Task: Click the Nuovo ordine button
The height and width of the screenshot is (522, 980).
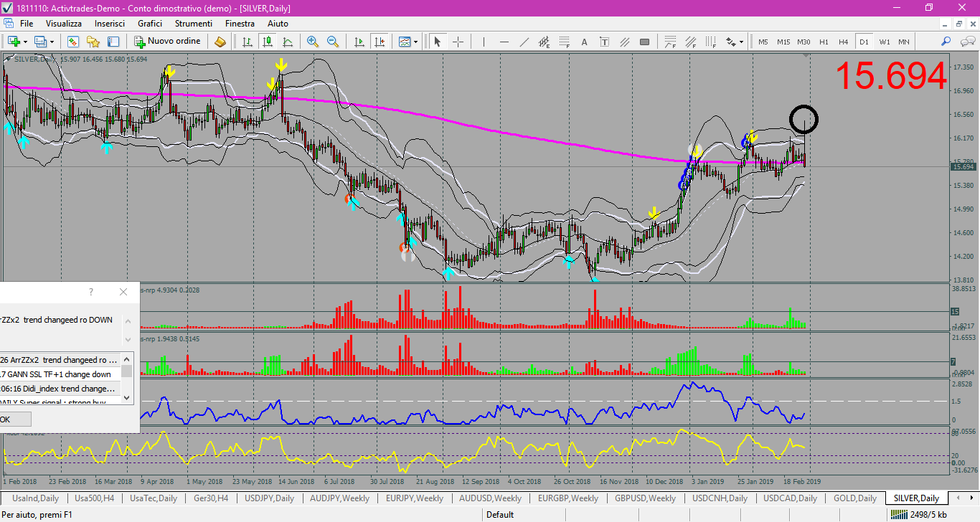Action: (x=168, y=42)
